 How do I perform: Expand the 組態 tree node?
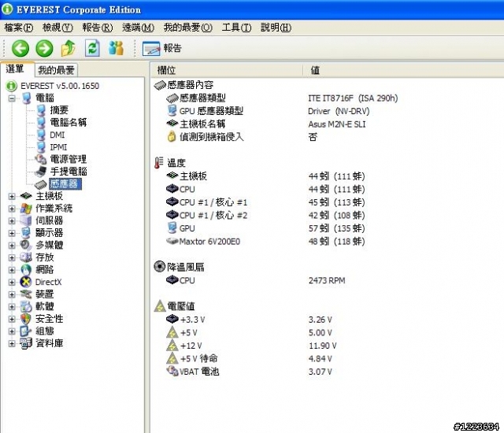click(12, 331)
